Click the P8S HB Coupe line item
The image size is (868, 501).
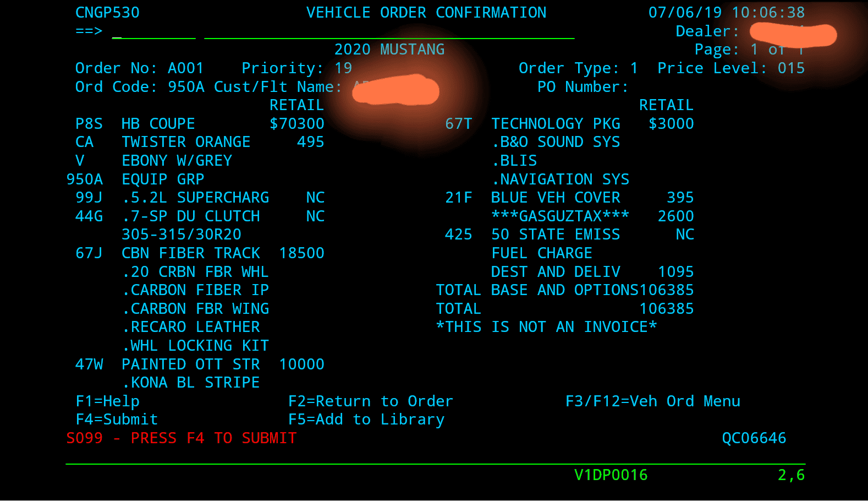(200, 124)
